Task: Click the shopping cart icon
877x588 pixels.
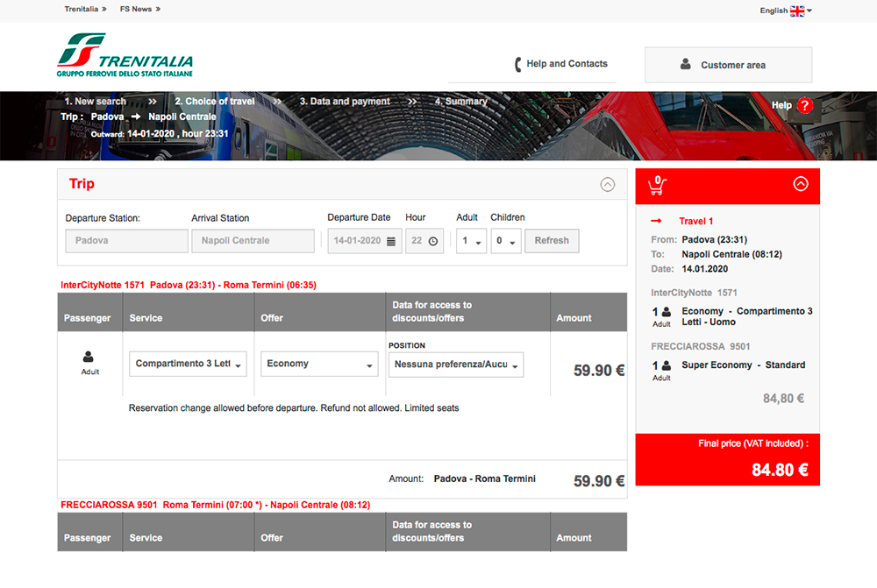Action: (657, 185)
